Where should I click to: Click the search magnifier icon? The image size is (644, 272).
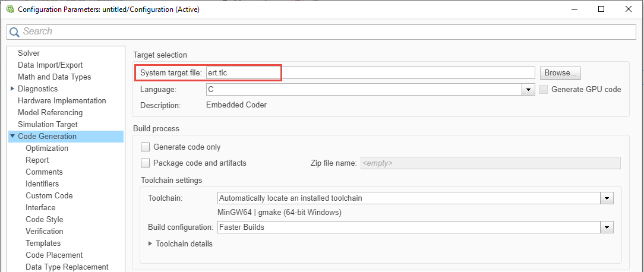pos(14,31)
